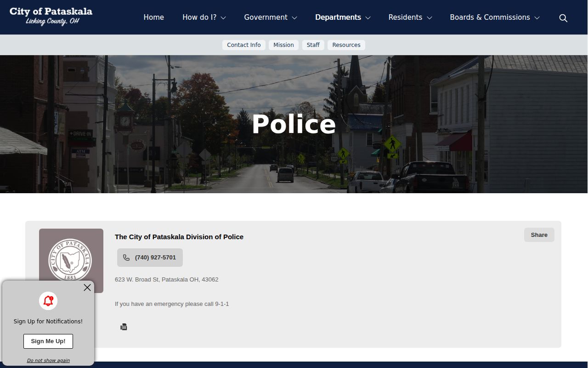588x368 pixels.
Task: Click the Share button
Action: (539, 235)
